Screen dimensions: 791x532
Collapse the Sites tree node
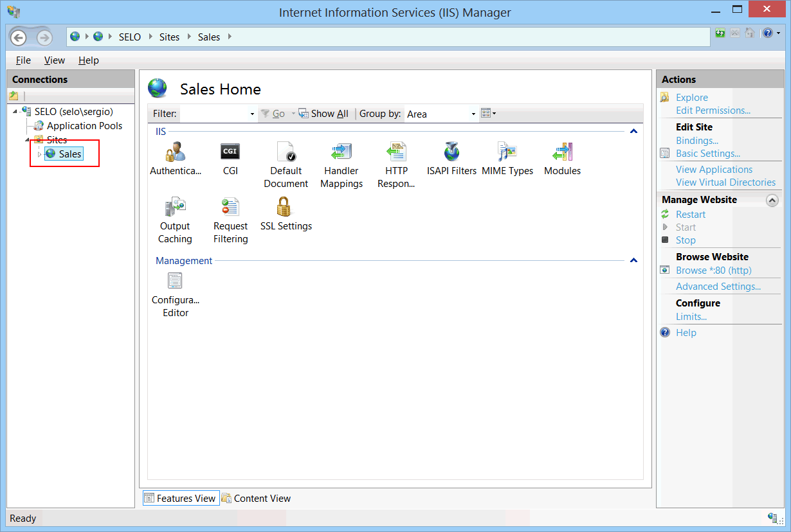(27, 139)
